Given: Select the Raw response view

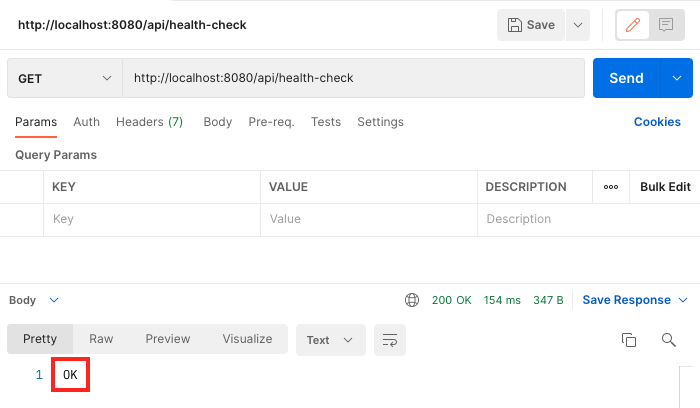Looking at the screenshot, I should [101, 339].
